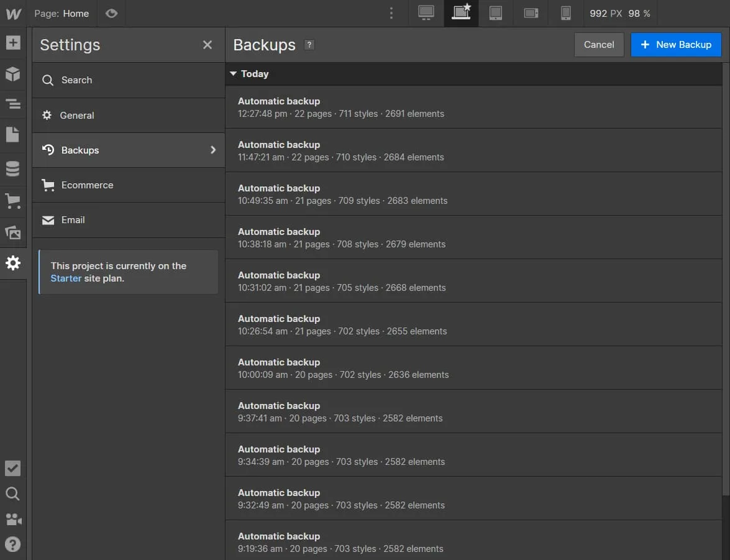
Task: Click the Search settings field
Action: coord(76,80)
